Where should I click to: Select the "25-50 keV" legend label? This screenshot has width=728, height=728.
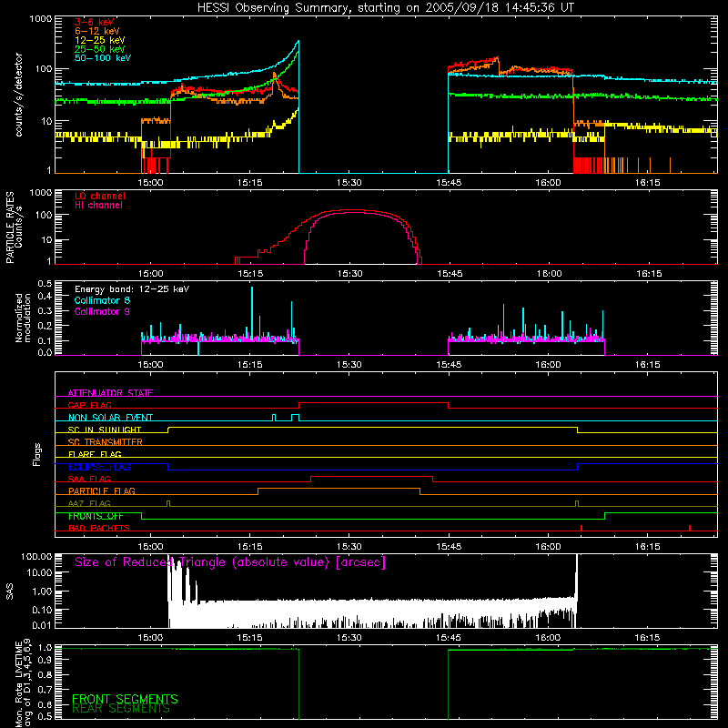click(100, 49)
